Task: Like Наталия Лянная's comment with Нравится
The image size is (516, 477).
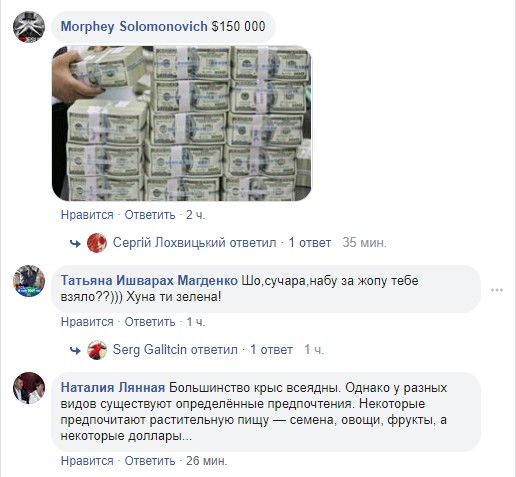Action: coord(87,461)
